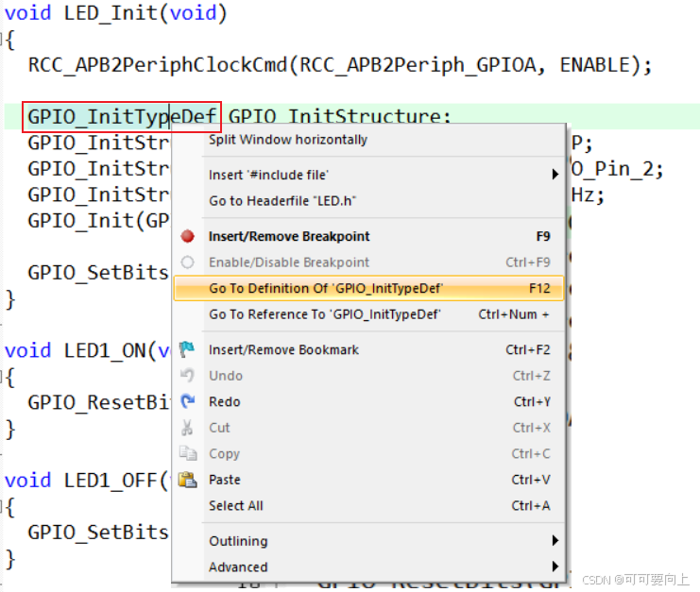Collapse the LED1_ON function fold marker
The height and width of the screenshot is (592, 700).
2,377
